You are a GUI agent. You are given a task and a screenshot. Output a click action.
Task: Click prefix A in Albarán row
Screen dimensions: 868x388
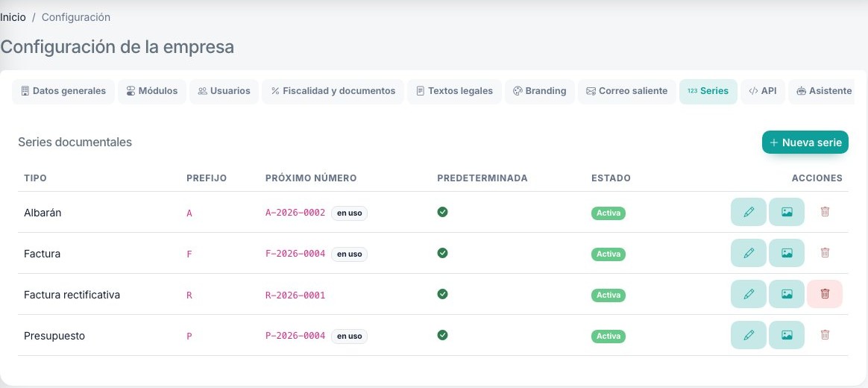tap(189, 213)
